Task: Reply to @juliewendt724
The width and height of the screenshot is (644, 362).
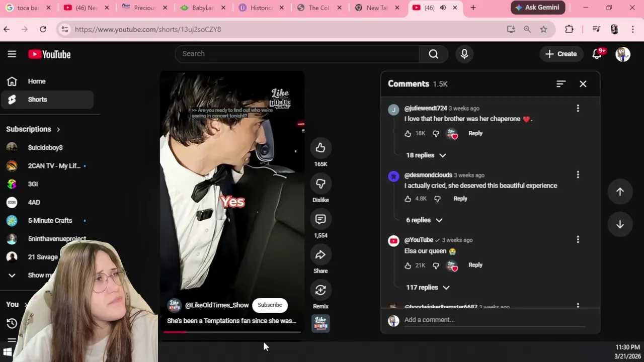Action: click(x=475, y=133)
